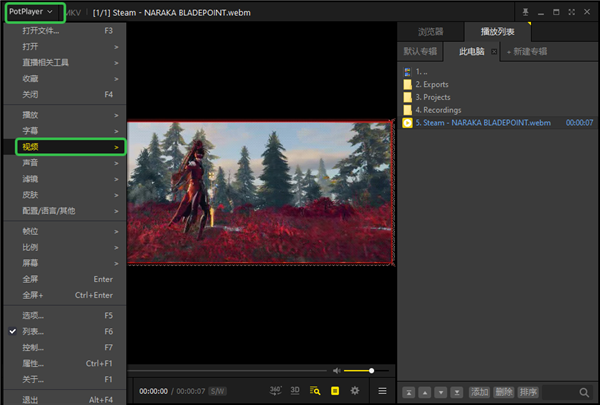Screen dimensions: 600x405
Task: Toggle the 列表... checked menu item
Action: point(34,331)
